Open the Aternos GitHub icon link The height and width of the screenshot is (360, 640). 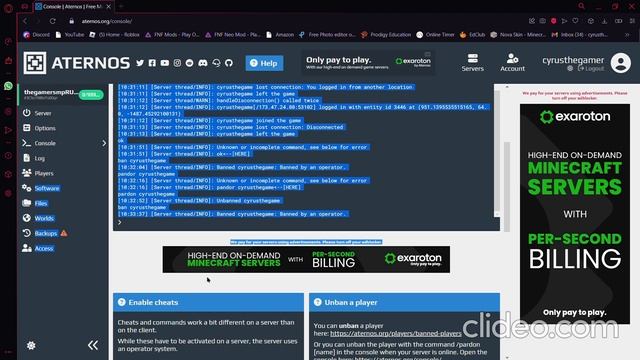point(229,63)
